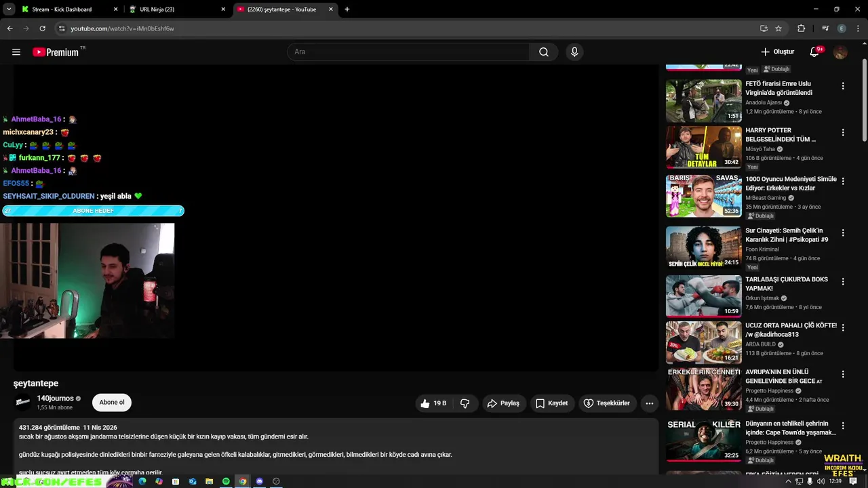
Task: Open the browser extensions puzzle icon
Action: (801, 28)
